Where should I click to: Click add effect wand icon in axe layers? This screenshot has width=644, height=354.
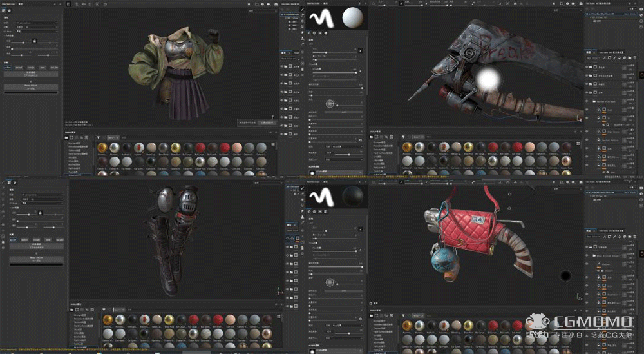coord(605,58)
